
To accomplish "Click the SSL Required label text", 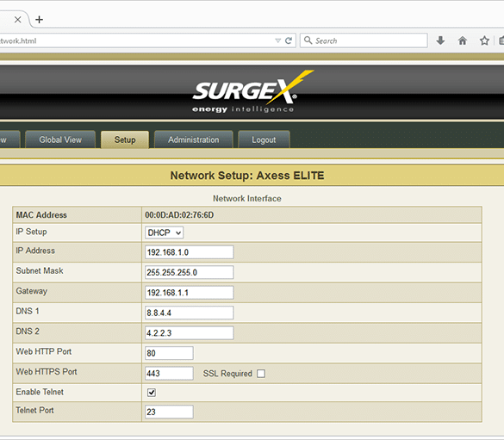I will pyautogui.click(x=227, y=374).
